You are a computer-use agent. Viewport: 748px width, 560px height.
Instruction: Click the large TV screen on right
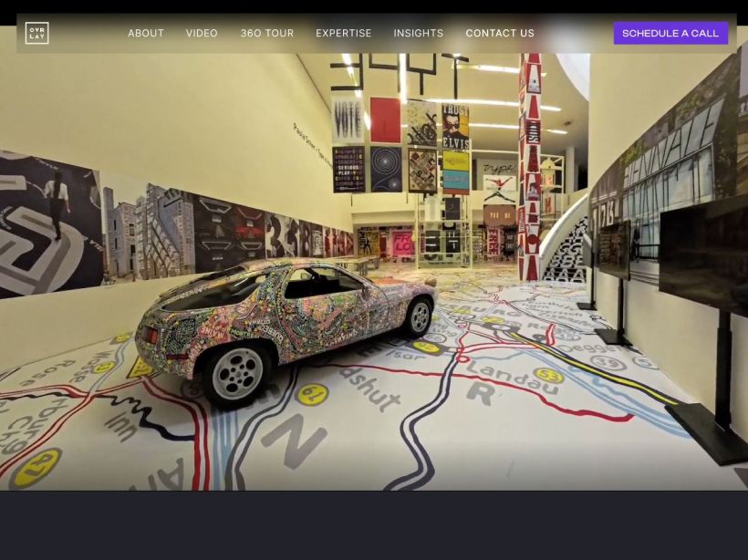(x=703, y=255)
